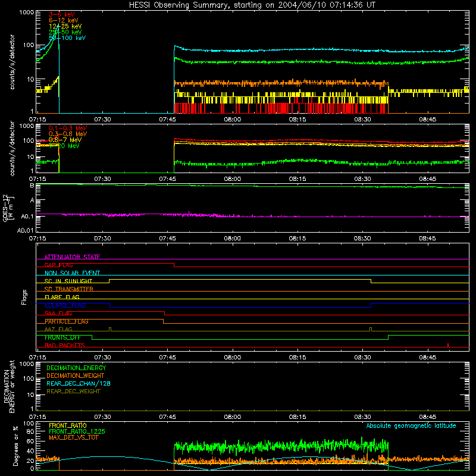Click the ATTENUATOR_STATE flag label
Viewport: 476px width, 476px height.
tap(72, 257)
